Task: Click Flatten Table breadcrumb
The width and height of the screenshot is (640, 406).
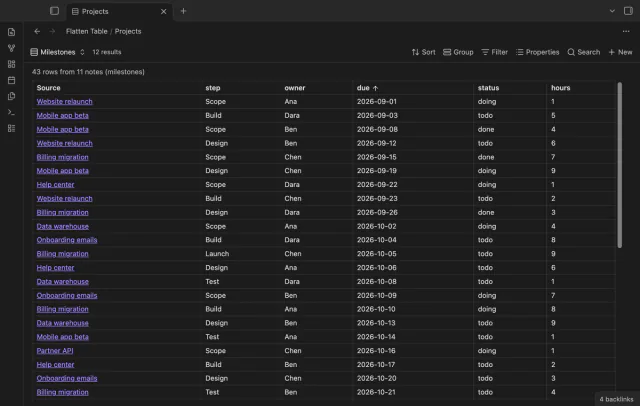Action: pyautogui.click(x=87, y=31)
